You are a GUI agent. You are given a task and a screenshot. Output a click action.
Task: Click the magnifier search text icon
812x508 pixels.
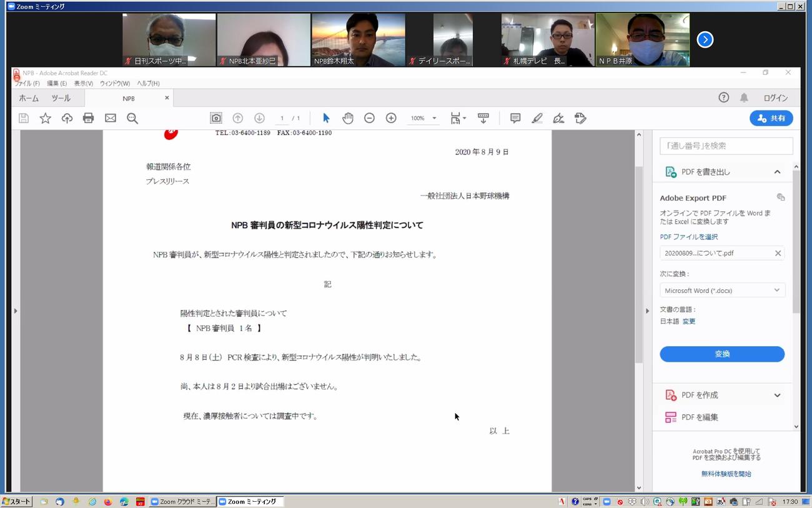pyautogui.click(x=132, y=118)
